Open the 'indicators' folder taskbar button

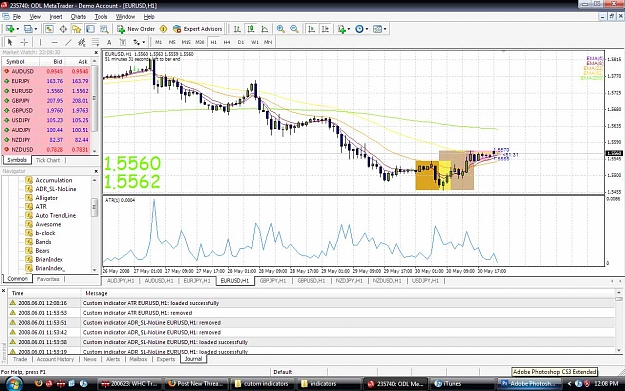coord(329,384)
